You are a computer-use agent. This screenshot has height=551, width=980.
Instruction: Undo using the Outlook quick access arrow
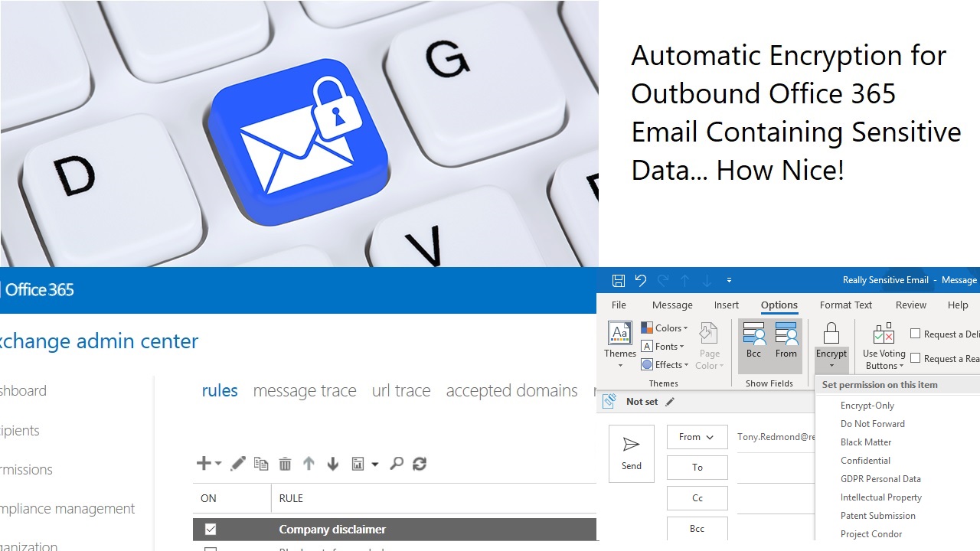click(x=641, y=280)
